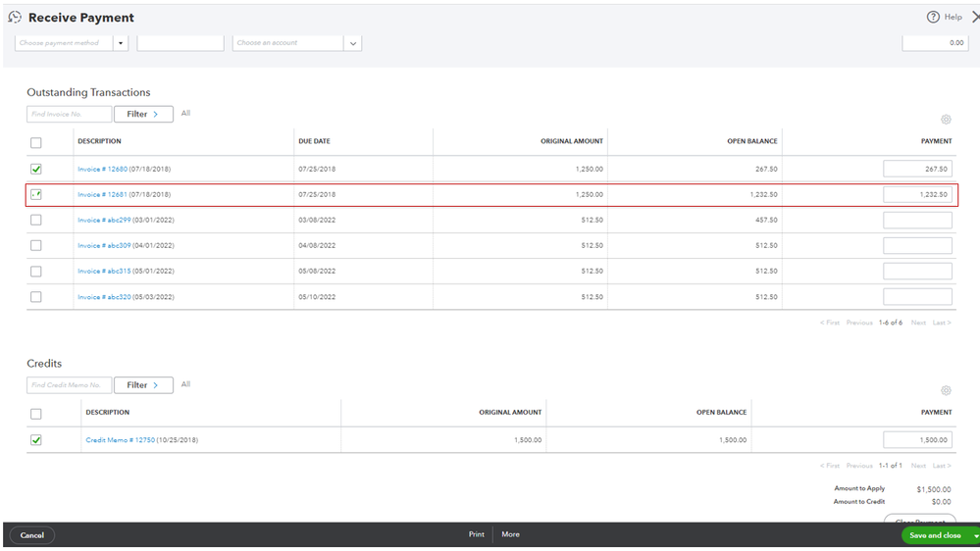
Task: Check Invoice # abc320 checkbox
Action: (x=36, y=297)
